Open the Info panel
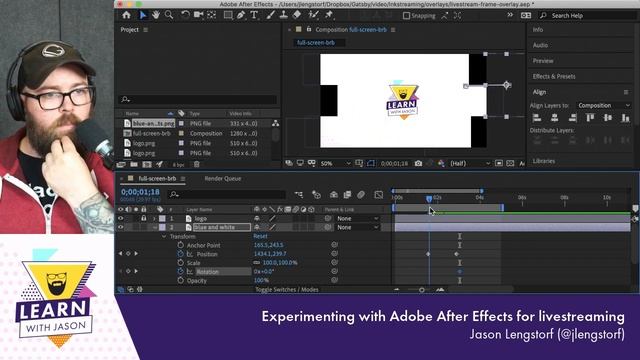 click(538, 30)
